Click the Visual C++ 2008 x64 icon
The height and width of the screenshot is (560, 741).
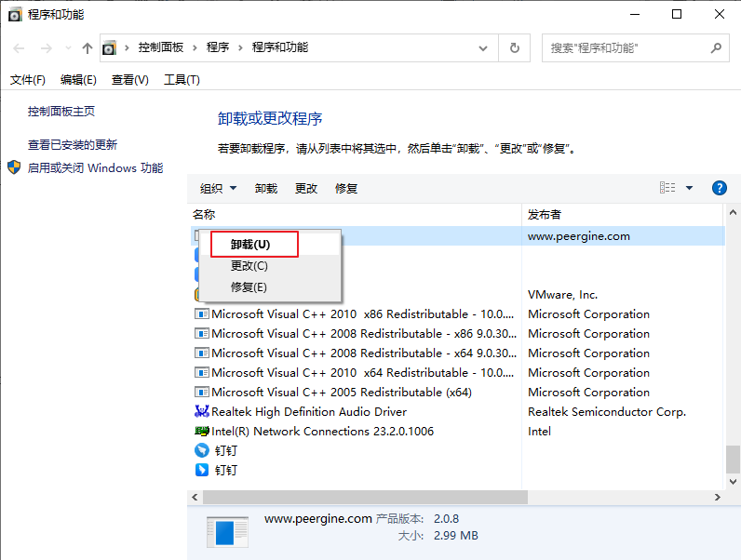click(202, 353)
